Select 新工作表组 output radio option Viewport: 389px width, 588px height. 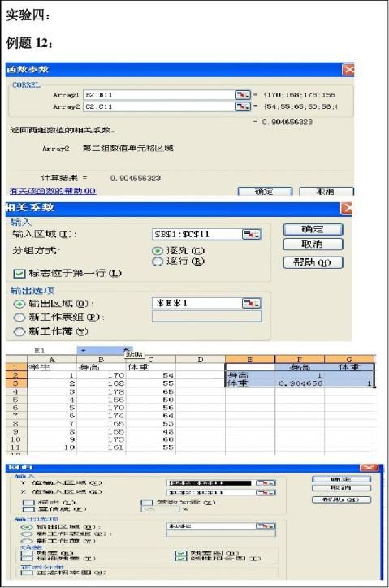[x=19, y=318]
